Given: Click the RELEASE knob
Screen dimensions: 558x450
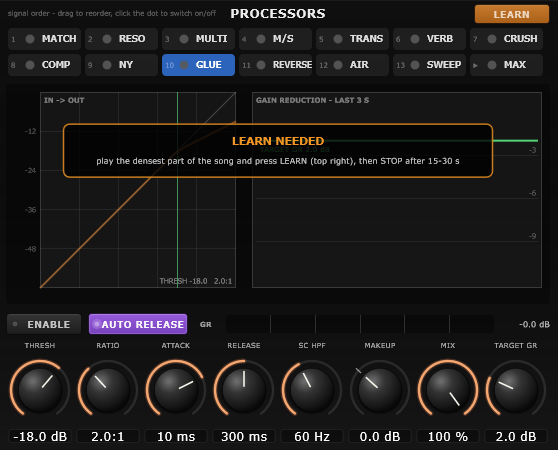Looking at the screenshot, I should (x=244, y=389).
